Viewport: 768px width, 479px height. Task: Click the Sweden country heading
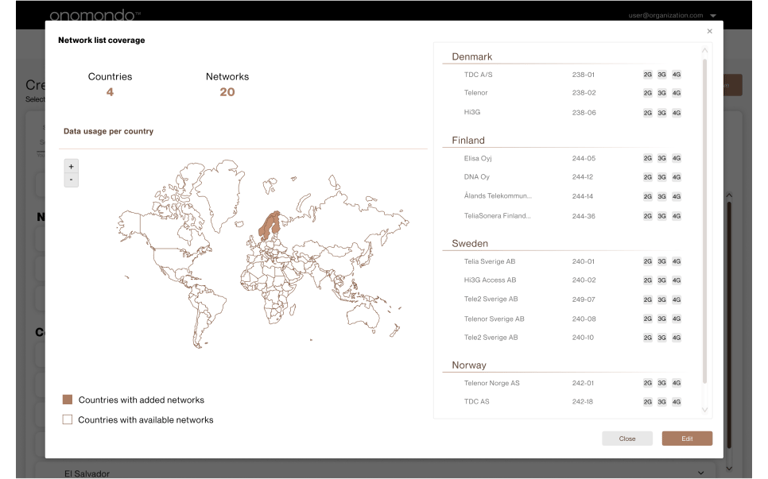[470, 243]
